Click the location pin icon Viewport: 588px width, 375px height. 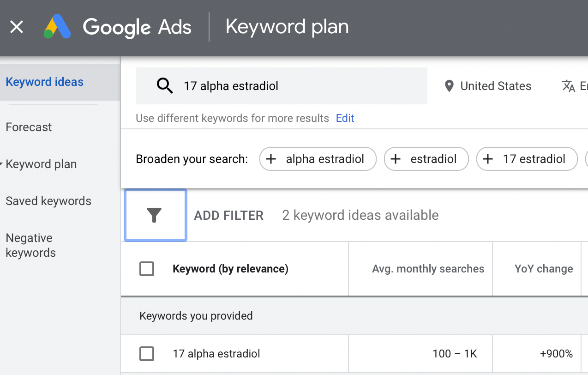pyautogui.click(x=449, y=86)
